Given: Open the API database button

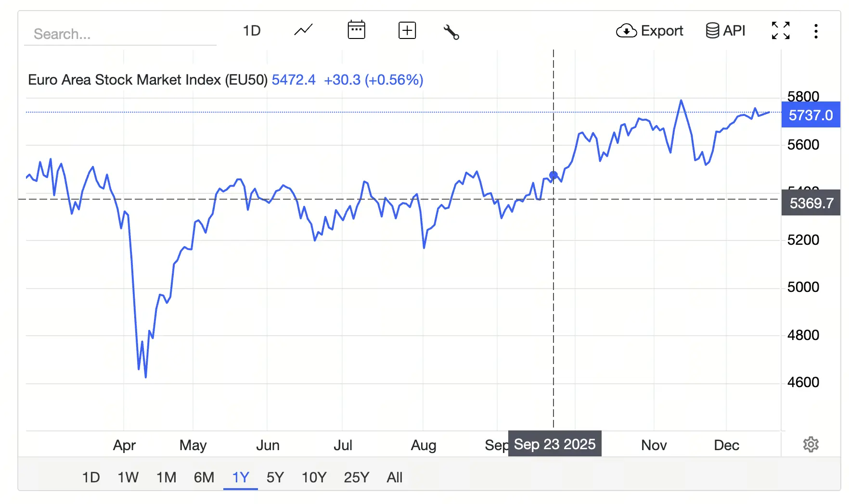Looking at the screenshot, I should [x=725, y=31].
